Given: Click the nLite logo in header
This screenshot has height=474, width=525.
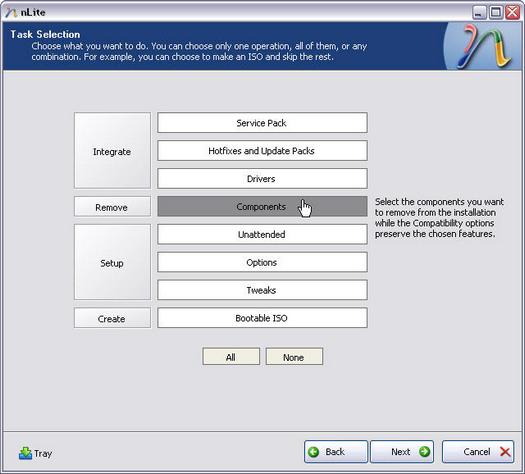Looking at the screenshot, I should (485, 46).
